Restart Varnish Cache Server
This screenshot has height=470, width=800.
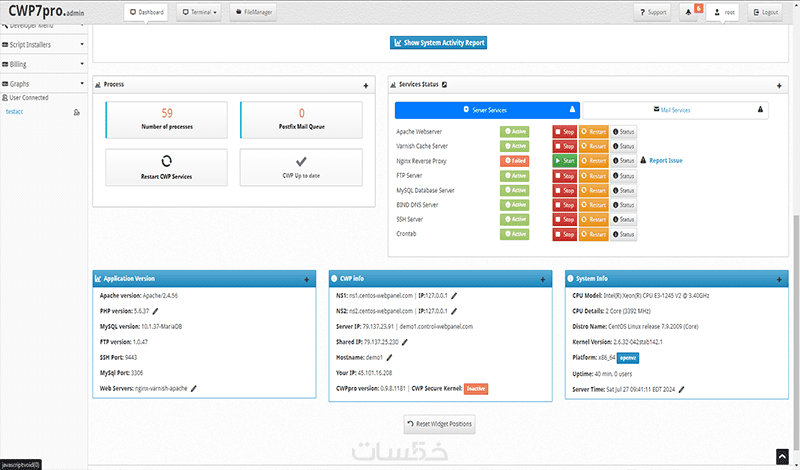(x=593, y=146)
